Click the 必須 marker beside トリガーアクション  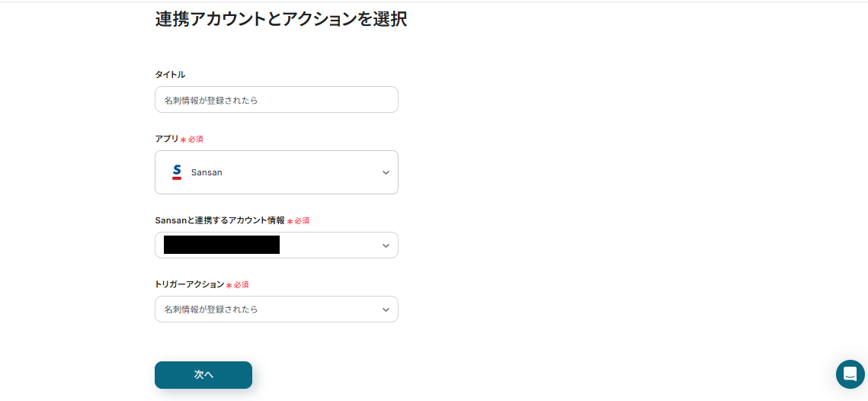(241, 285)
